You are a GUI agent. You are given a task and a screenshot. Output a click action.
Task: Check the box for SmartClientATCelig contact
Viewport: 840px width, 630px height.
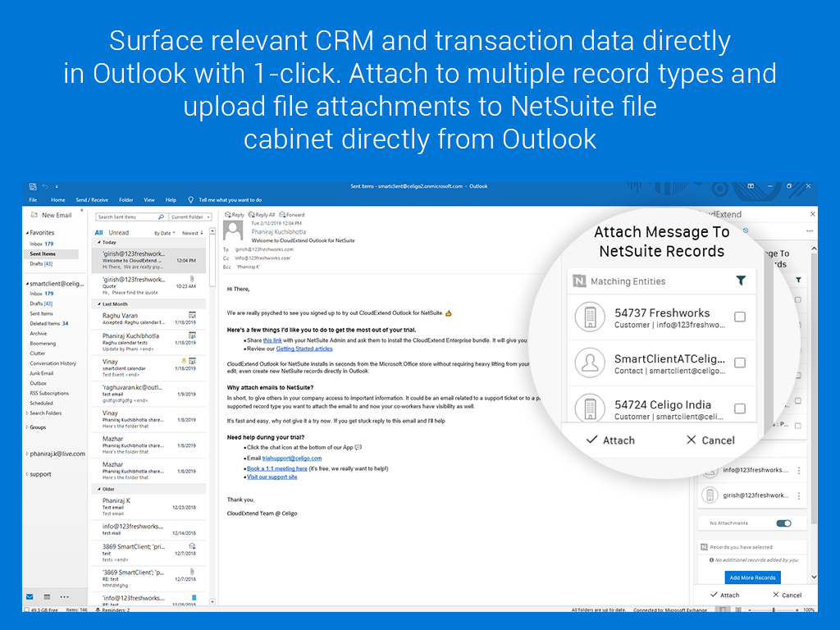tap(740, 363)
